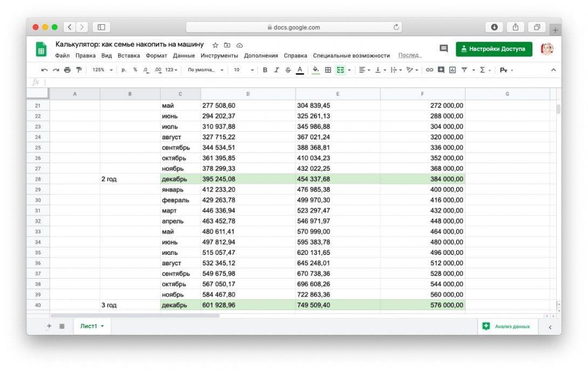588x370 pixels.
Task: Toggle strikethrough formatting
Action: 288,70
